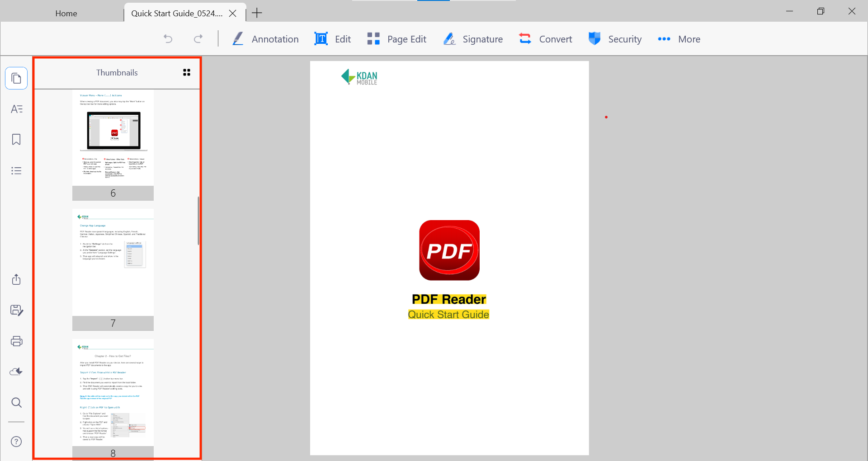Click the highlighted PDF Reader title
Screen dimensions: 868x461
click(x=449, y=299)
